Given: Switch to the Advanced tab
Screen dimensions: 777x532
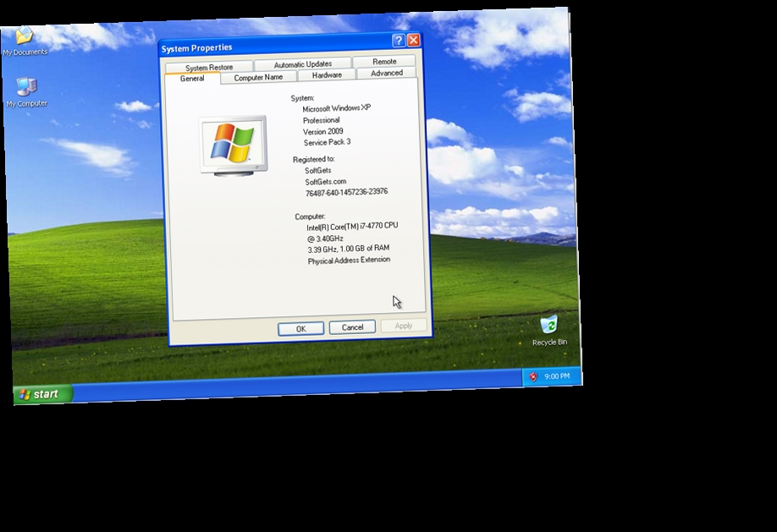Looking at the screenshot, I should tap(387, 73).
